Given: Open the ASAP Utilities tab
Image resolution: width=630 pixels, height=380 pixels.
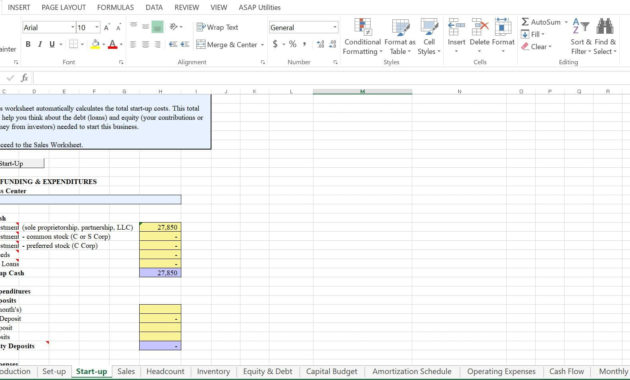Looking at the screenshot, I should (x=260, y=7).
